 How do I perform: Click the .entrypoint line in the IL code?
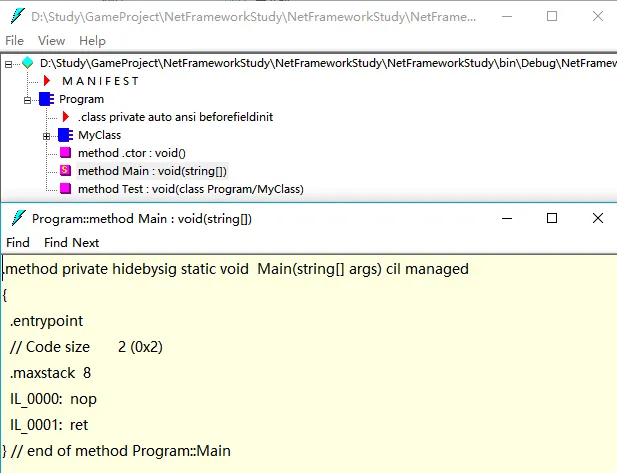(x=47, y=321)
